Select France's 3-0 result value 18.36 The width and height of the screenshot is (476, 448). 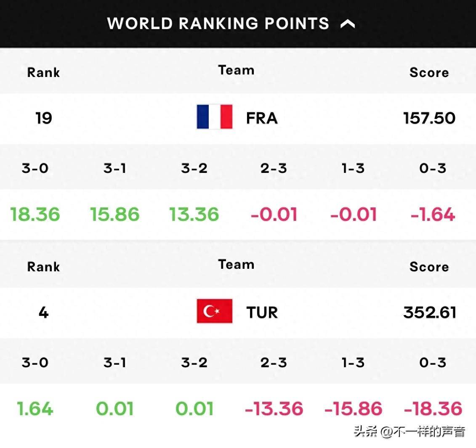(x=35, y=214)
